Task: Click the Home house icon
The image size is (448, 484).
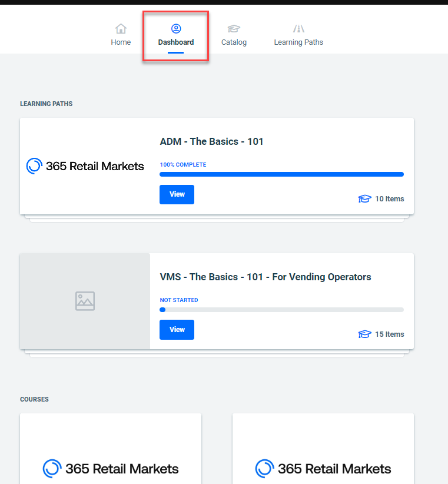Action: (x=121, y=29)
